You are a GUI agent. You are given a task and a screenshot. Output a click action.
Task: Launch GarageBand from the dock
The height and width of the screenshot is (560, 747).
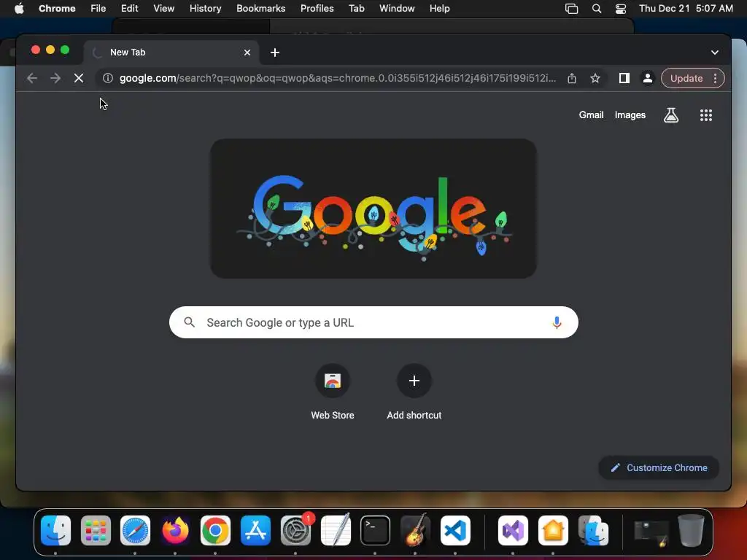(415, 531)
